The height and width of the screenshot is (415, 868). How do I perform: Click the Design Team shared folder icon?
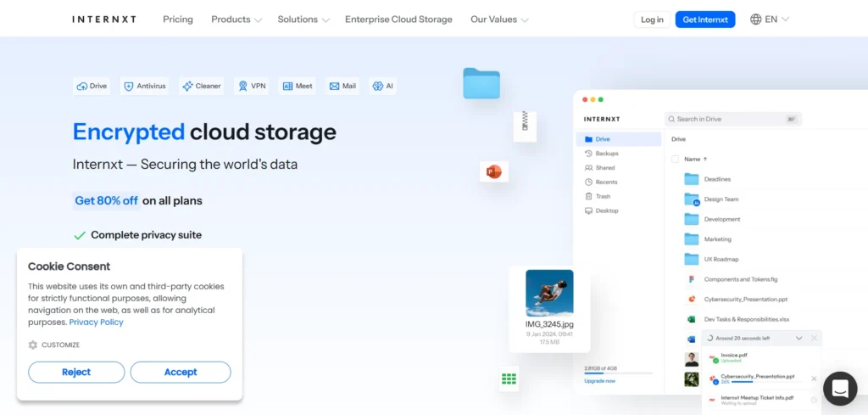tap(692, 199)
